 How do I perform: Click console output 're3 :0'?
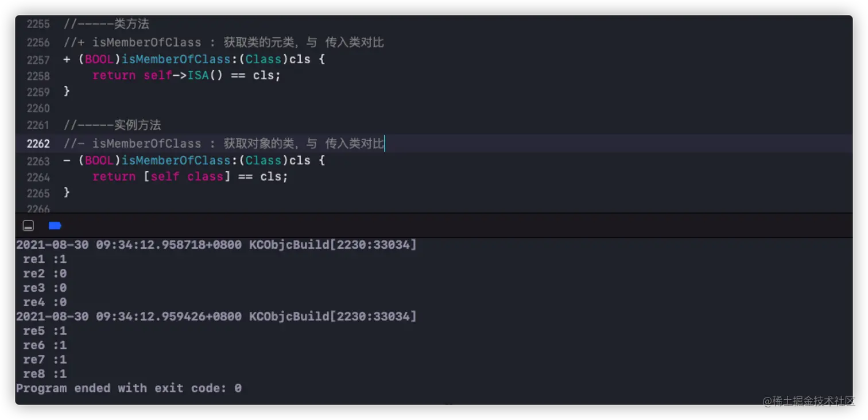click(x=45, y=288)
